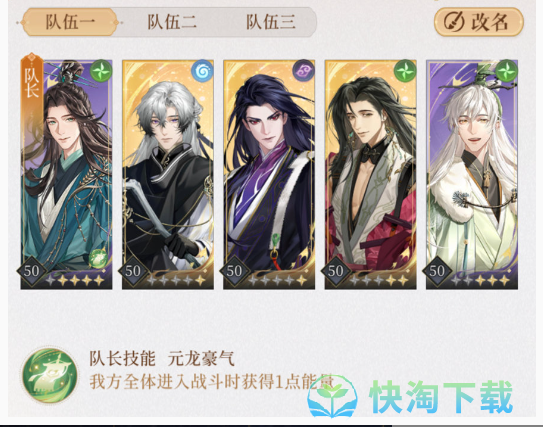Tap the blue swirl element icon on second card
The image size is (543, 427).
pyautogui.click(x=202, y=71)
